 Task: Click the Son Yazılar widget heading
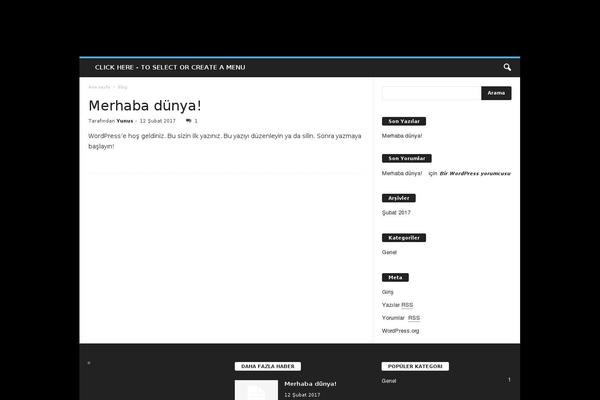pos(404,121)
